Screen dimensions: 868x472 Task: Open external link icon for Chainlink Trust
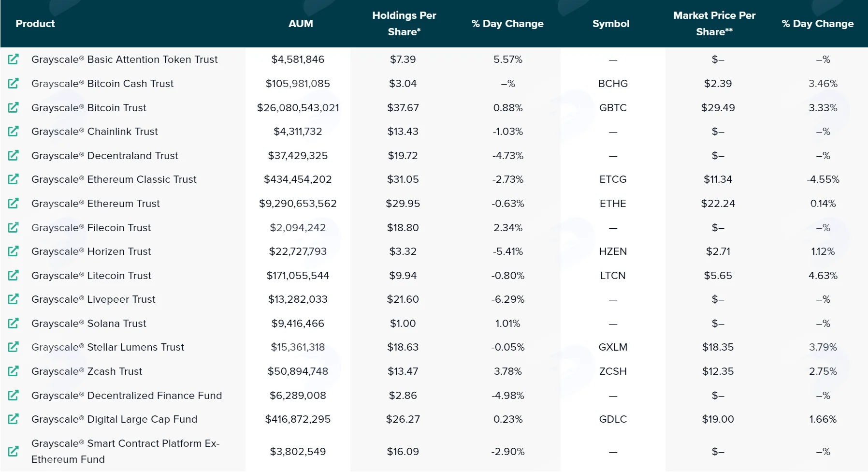coord(13,131)
